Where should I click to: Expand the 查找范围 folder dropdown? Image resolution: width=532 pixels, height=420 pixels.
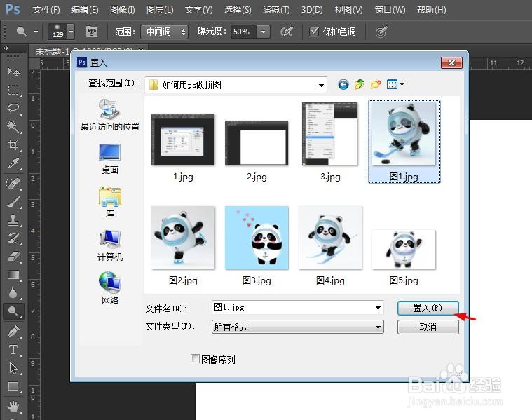pyautogui.click(x=321, y=85)
